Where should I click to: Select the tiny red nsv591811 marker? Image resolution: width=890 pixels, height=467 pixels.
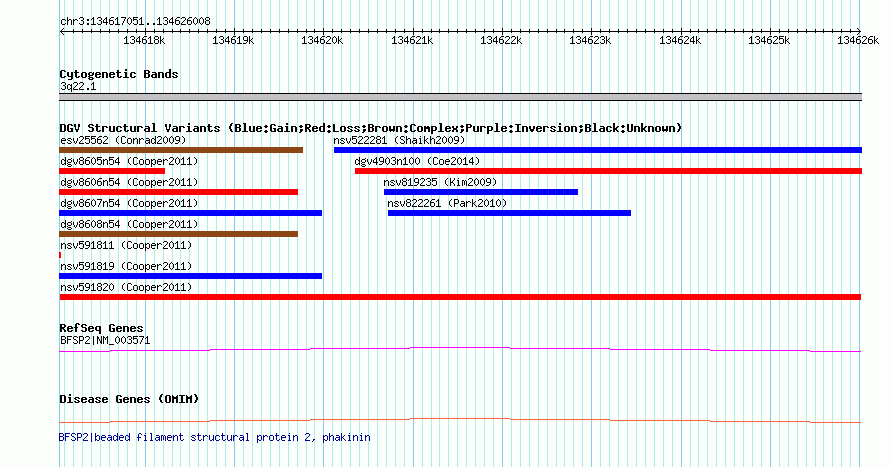coord(60,255)
